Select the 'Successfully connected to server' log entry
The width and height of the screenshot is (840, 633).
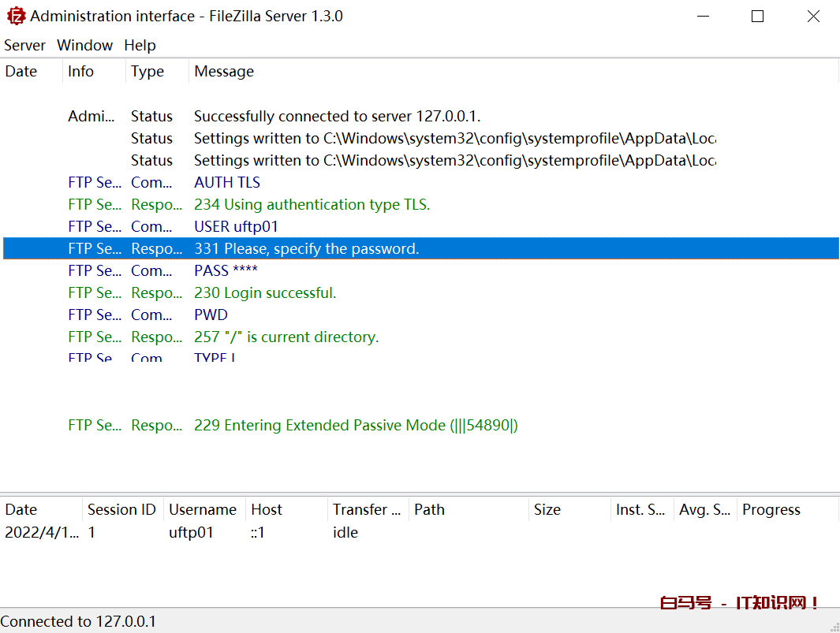tap(337, 117)
